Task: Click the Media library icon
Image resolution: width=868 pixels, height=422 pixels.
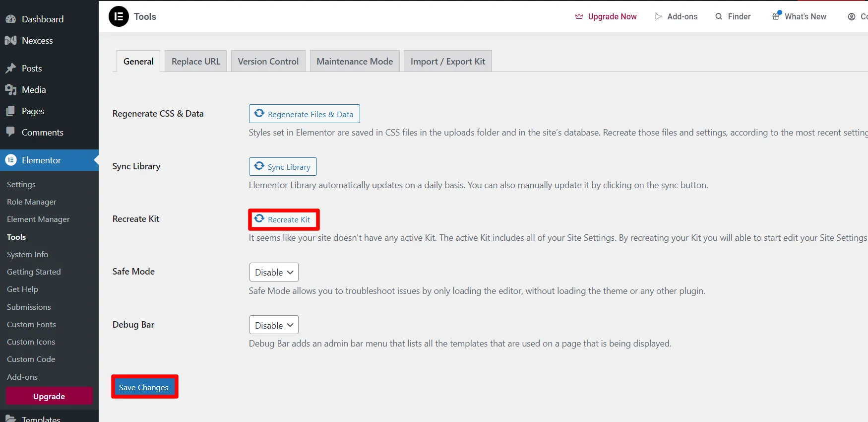Action: pos(10,90)
